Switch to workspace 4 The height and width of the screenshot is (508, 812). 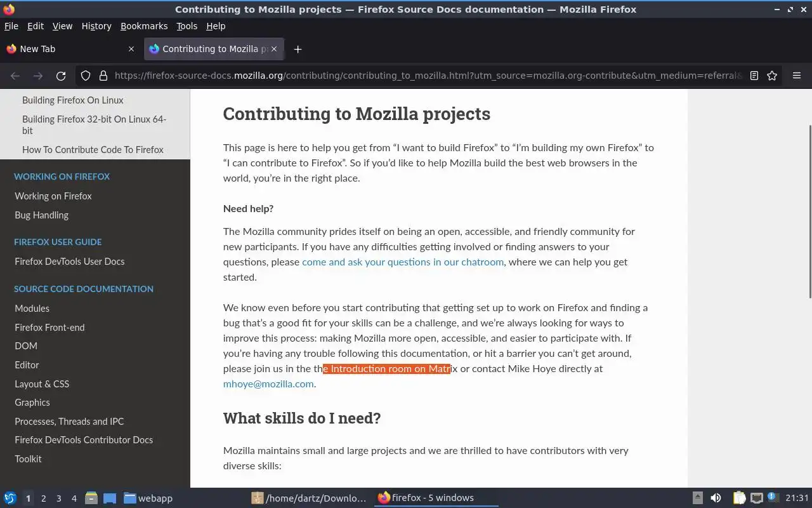(74, 498)
